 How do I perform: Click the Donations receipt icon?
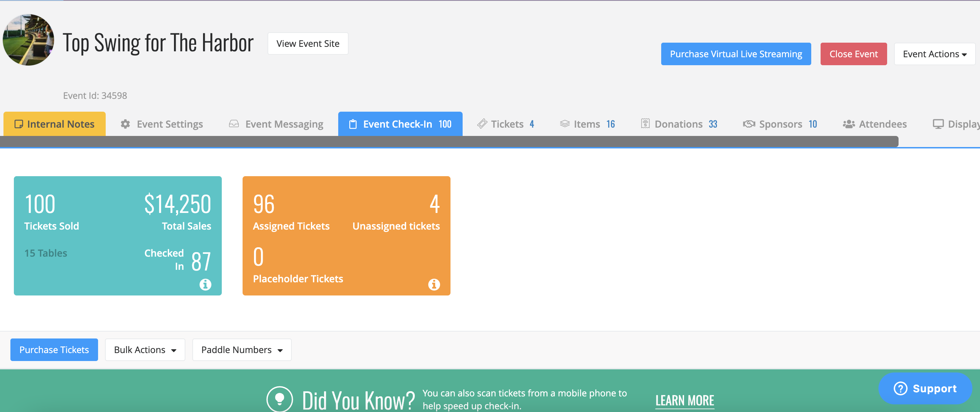coord(645,123)
